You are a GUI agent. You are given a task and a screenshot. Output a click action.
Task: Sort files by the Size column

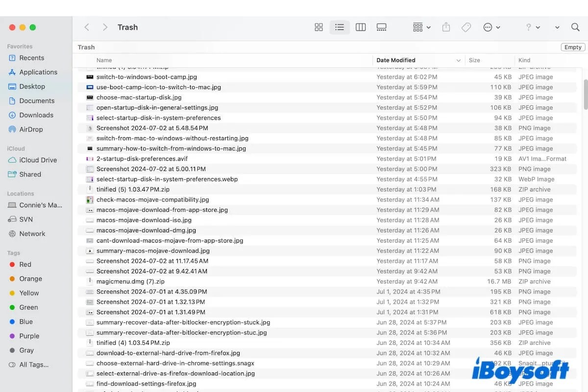click(x=474, y=60)
